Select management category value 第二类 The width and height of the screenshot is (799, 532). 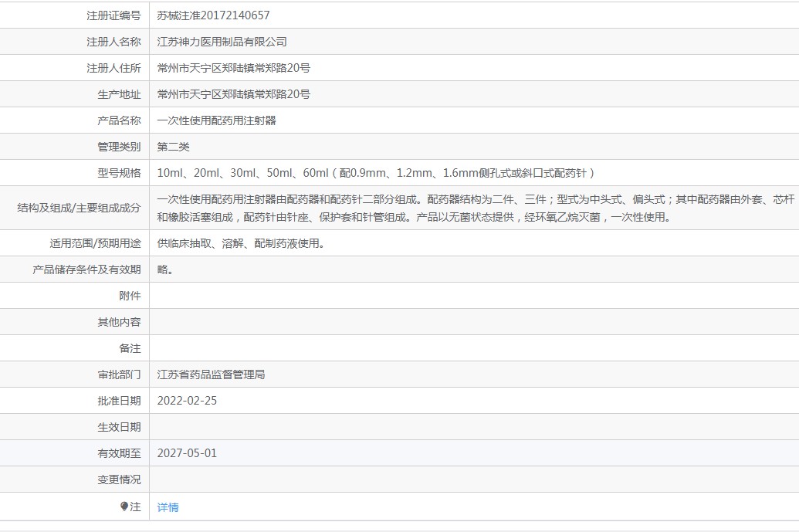pyautogui.click(x=173, y=147)
